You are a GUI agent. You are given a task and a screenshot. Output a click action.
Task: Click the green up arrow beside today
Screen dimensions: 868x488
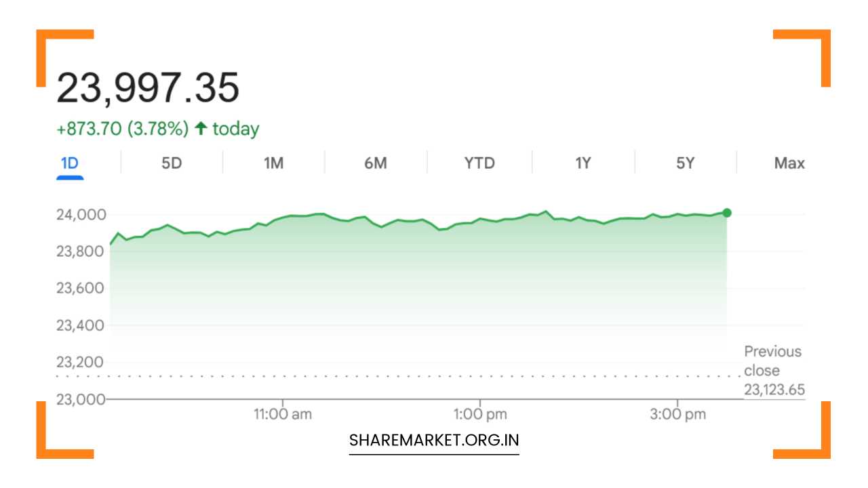pyautogui.click(x=201, y=129)
